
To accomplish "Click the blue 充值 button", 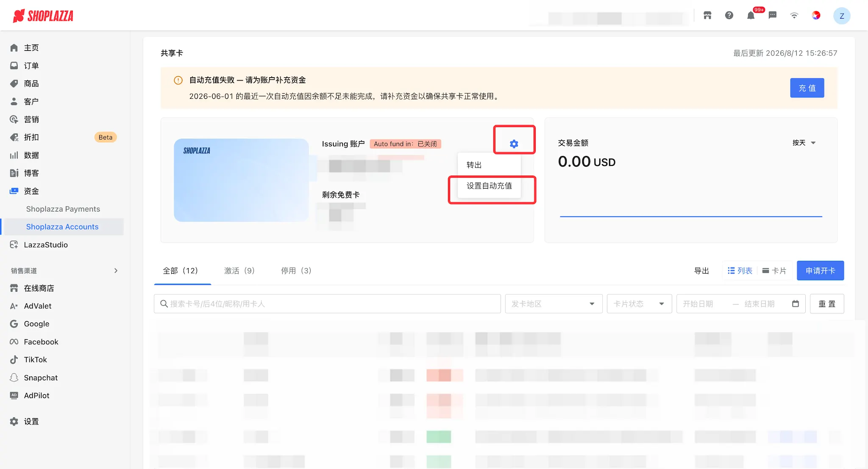I will tap(807, 88).
